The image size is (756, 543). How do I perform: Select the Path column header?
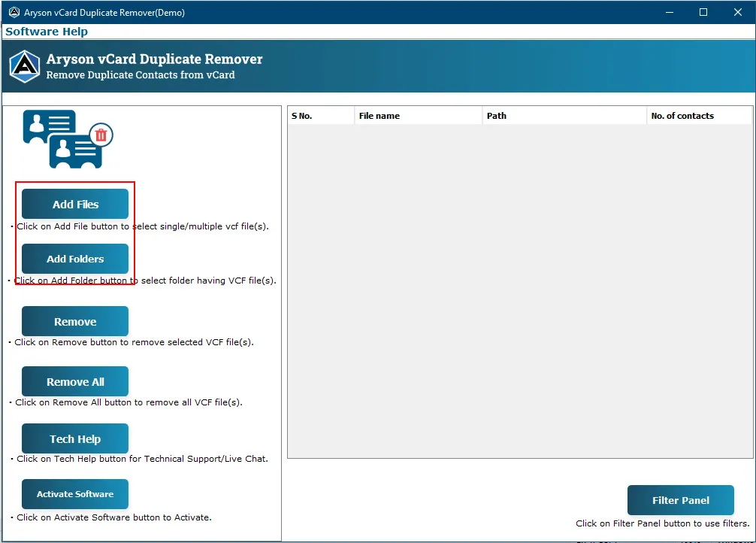(x=564, y=116)
